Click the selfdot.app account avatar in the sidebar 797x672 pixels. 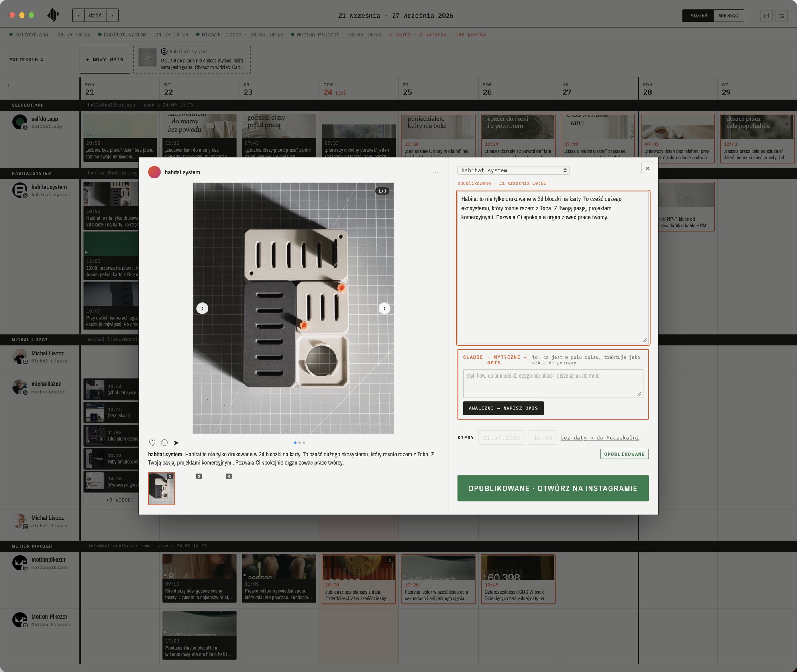pyautogui.click(x=20, y=122)
